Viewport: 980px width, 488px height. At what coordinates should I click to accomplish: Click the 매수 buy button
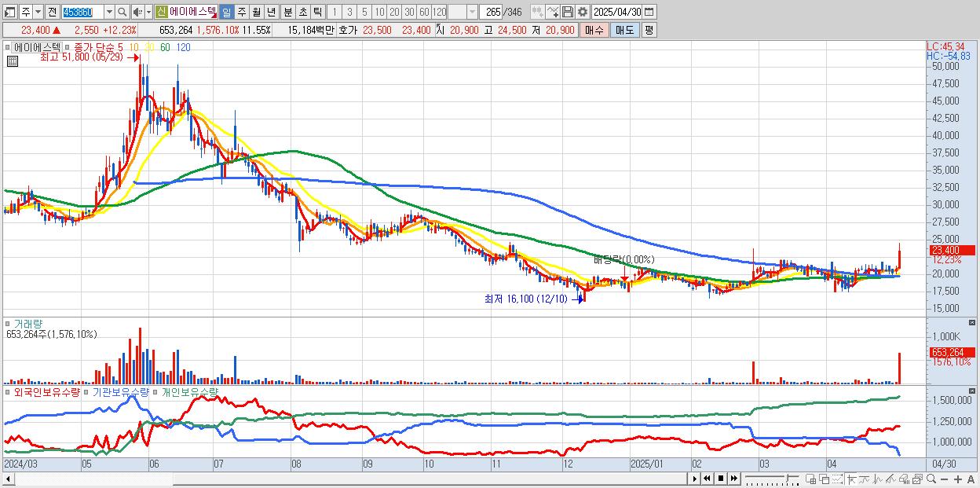click(x=594, y=30)
